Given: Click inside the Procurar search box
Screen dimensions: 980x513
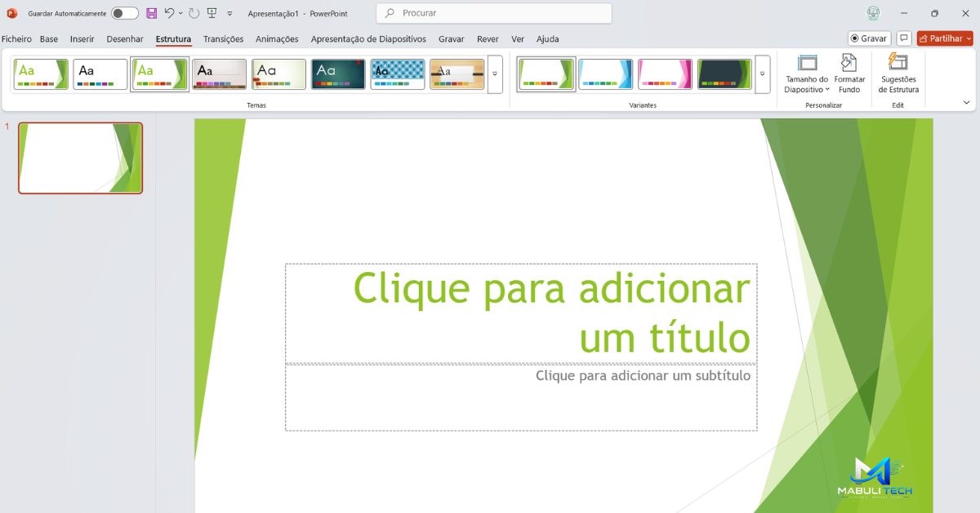Looking at the screenshot, I should pos(494,13).
